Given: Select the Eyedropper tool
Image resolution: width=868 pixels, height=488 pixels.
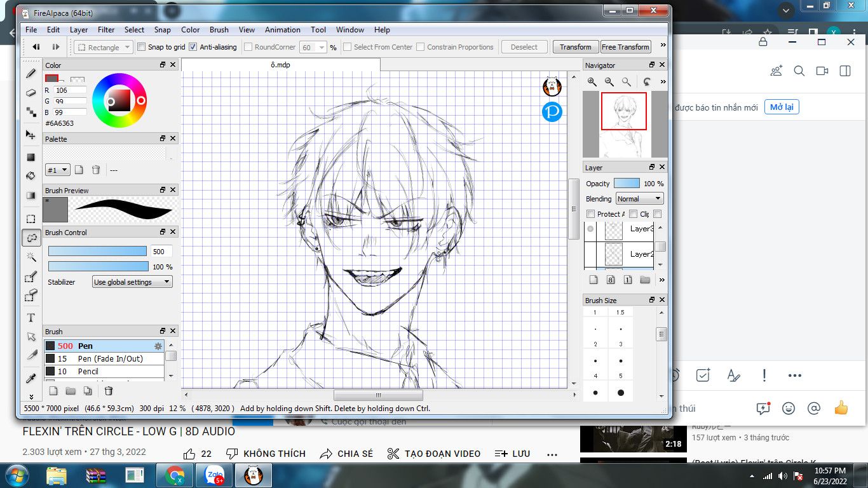Looking at the screenshot, I should (31, 379).
